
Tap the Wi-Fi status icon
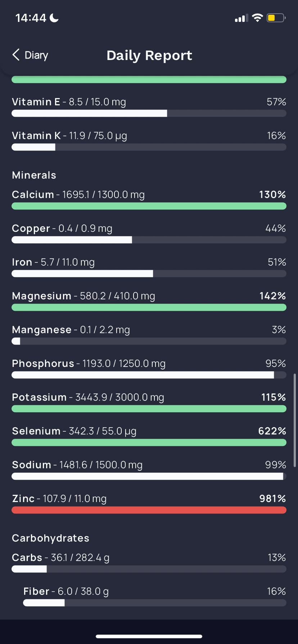pos(257,18)
